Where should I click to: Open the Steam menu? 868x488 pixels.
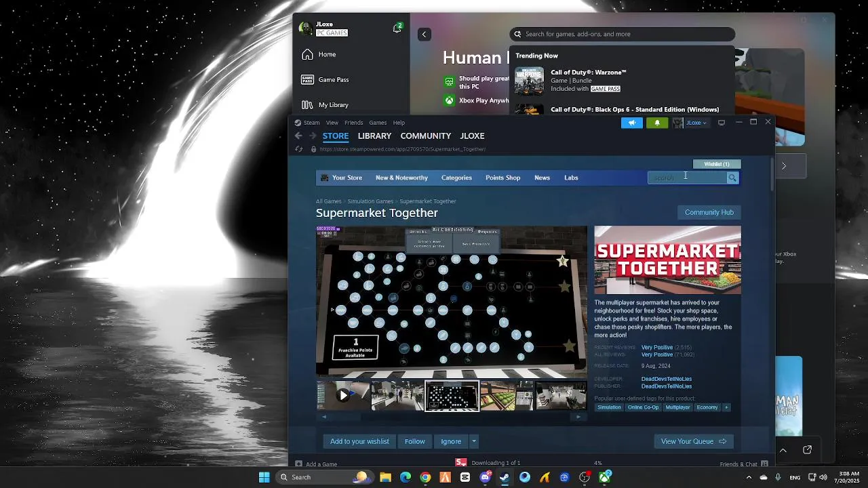coord(311,123)
